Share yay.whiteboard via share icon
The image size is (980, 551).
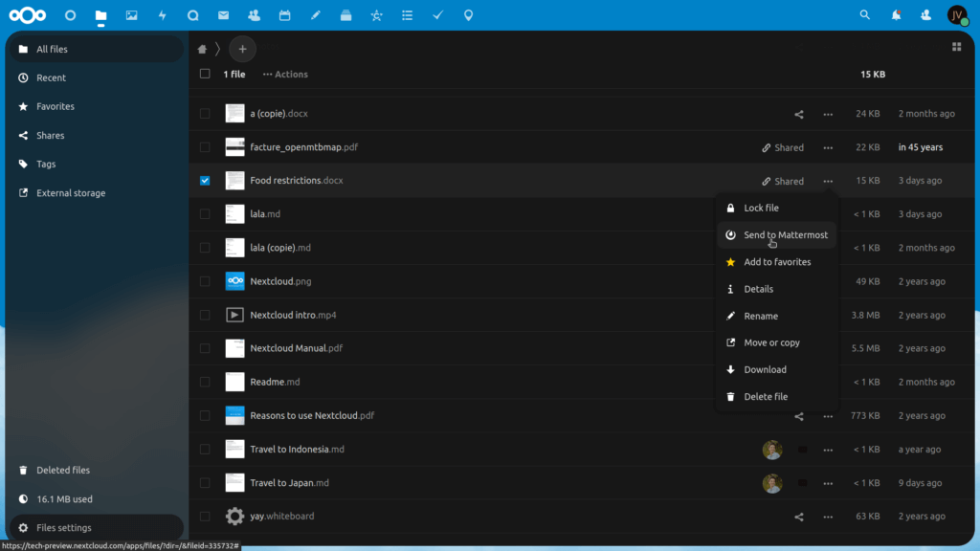[799, 517]
